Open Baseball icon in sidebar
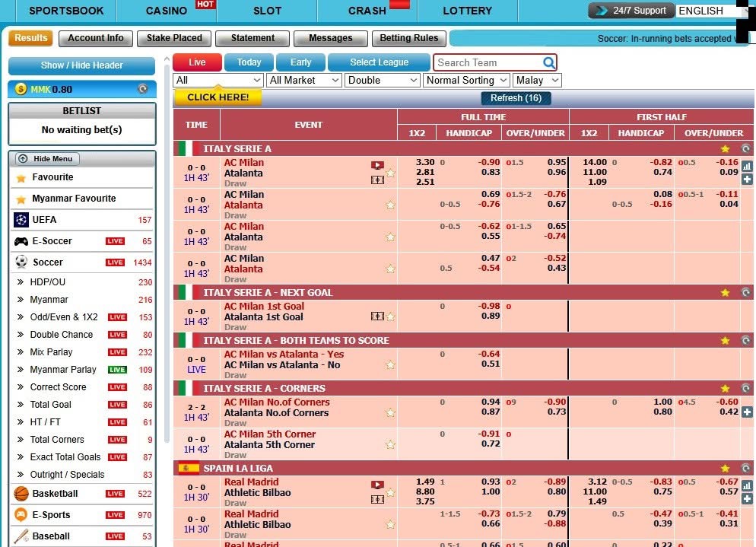The image size is (756, 547). tap(21, 536)
